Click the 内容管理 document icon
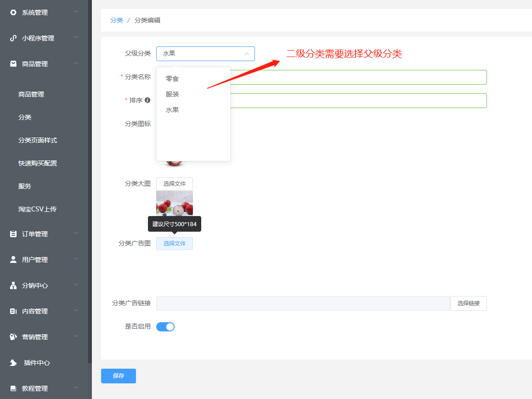Screen dimensions: 532x399 click(x=13, y=311)
